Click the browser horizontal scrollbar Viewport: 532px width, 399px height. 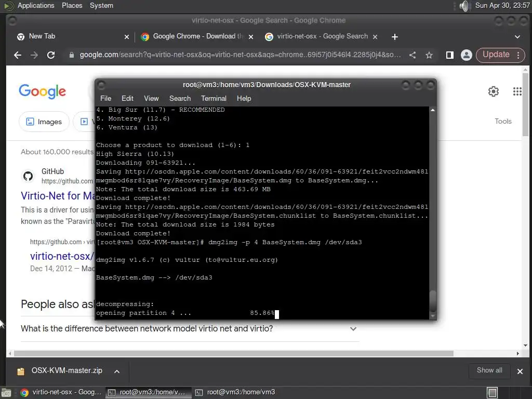point(233,353)
